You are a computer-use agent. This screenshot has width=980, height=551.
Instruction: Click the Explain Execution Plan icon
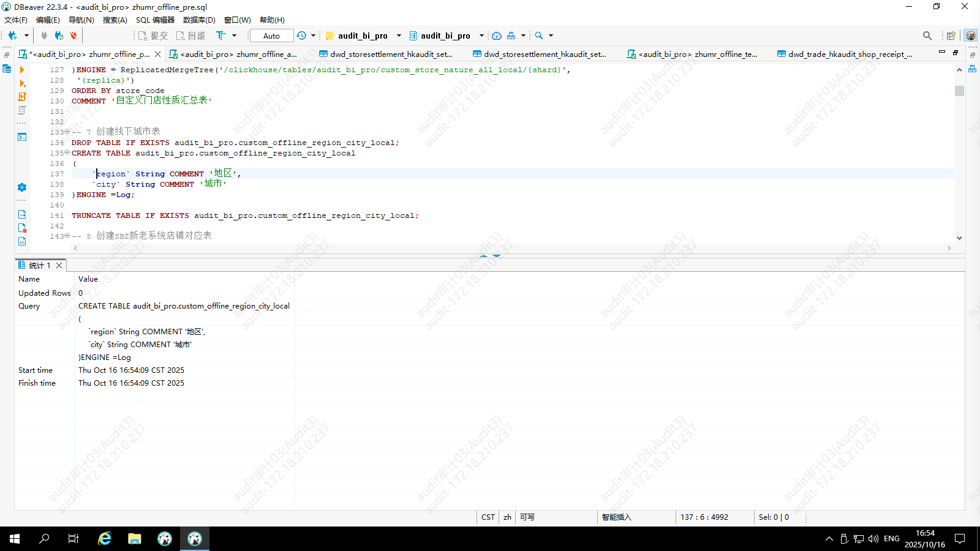(x=22, y=110)
